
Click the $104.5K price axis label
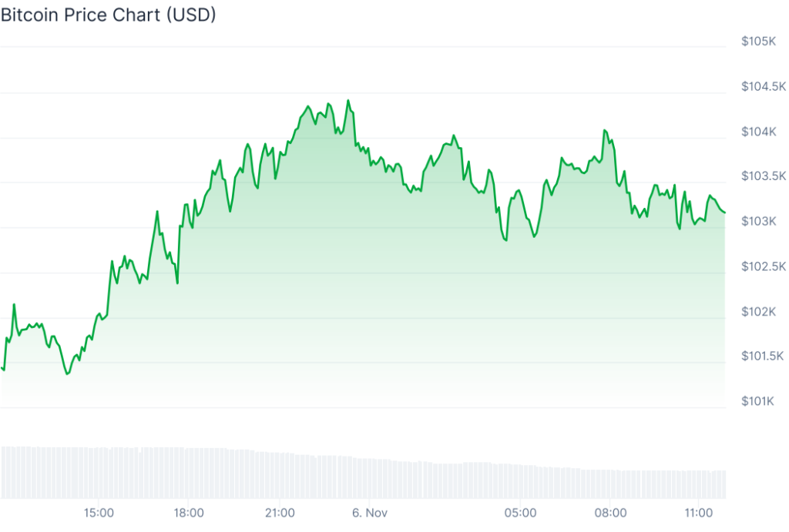[762, 86]
